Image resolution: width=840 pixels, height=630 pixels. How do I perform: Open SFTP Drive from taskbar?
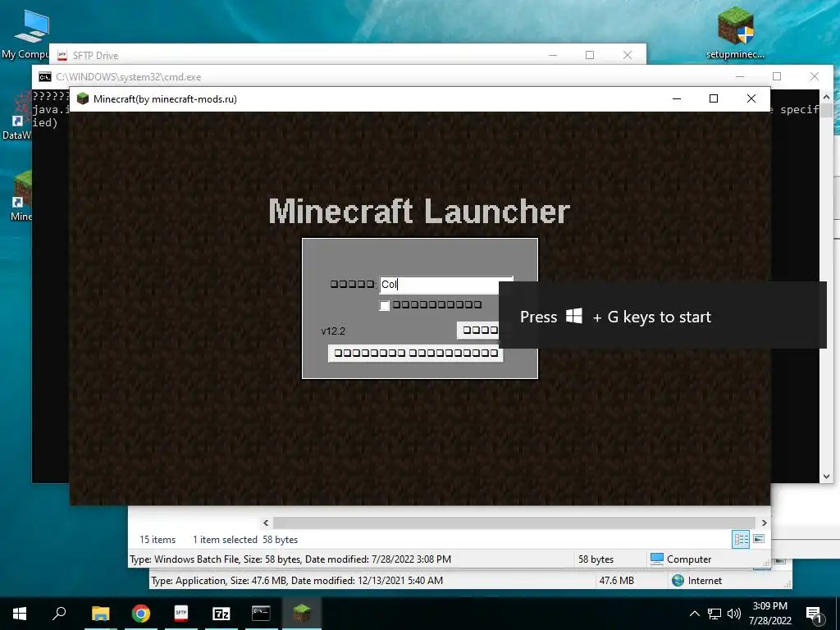coord(181,614)
